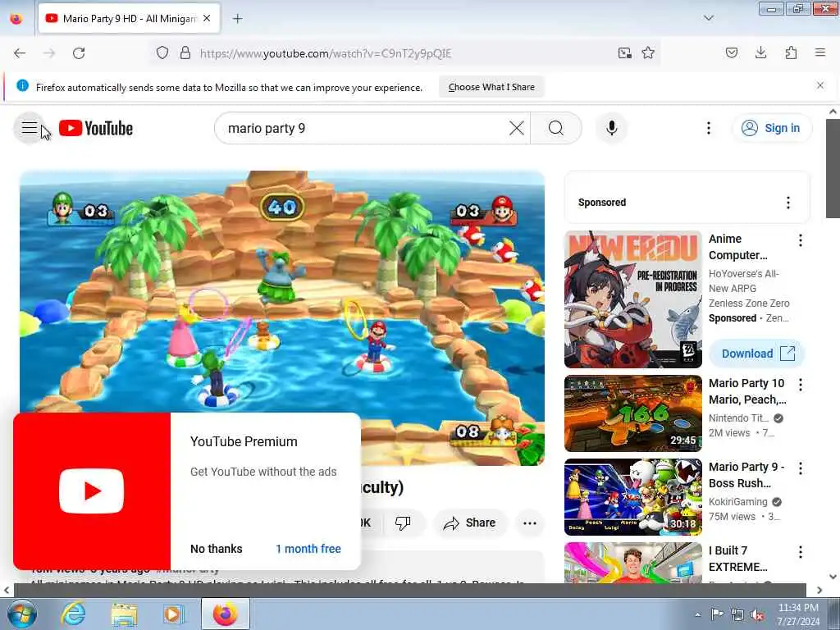Show hidden system tray icons
840x630 pixels.
[x=697, y=614]
